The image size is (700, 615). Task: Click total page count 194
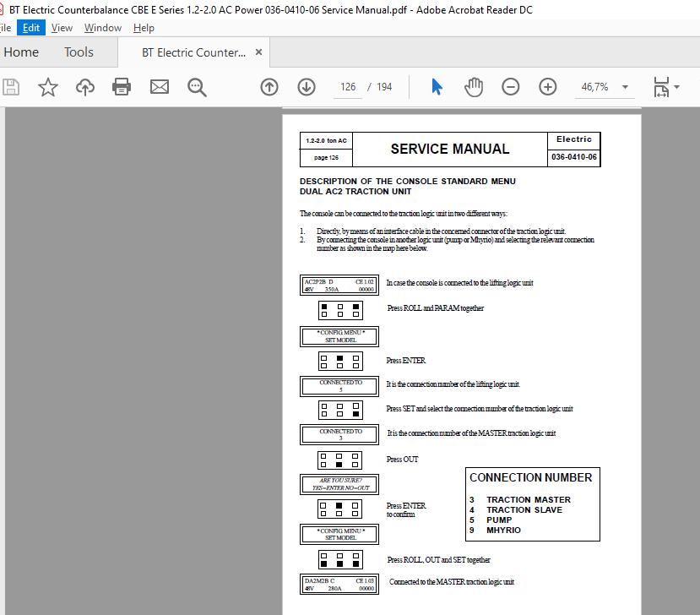click(x=384, y=87)
